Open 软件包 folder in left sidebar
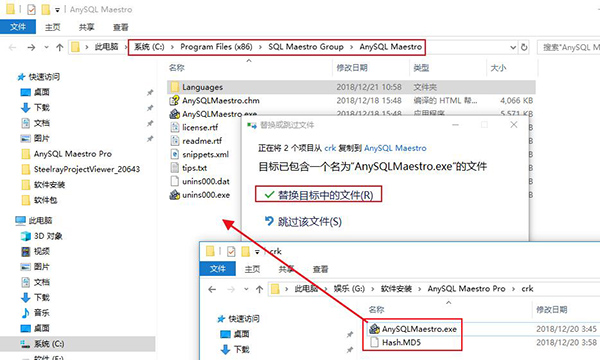Screen dimensions: 600x360 (39, 200)
